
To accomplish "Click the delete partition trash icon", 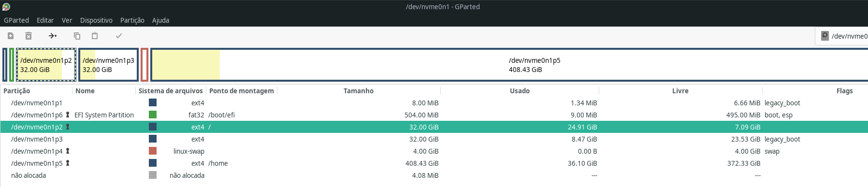I will [29, 36].
